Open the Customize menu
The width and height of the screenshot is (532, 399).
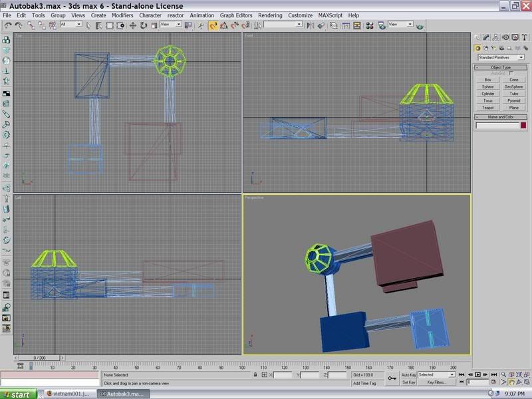tap(301, 15)
